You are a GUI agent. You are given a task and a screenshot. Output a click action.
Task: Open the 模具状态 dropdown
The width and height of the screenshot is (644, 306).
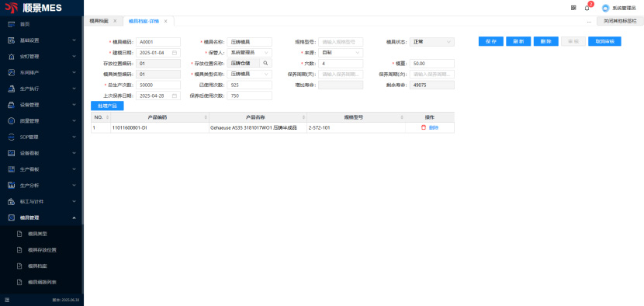431,42
